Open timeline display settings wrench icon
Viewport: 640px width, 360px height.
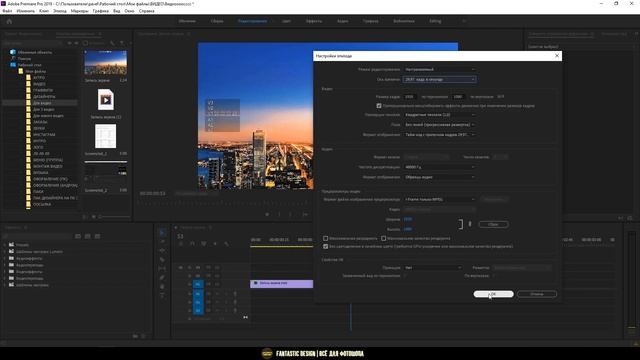click(227, 244)
